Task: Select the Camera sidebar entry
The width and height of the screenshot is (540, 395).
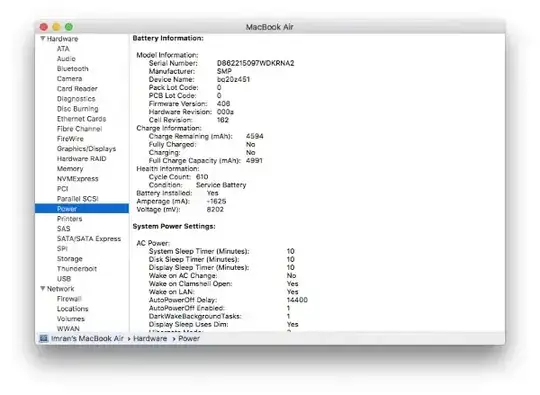Action: coord(69,79)
